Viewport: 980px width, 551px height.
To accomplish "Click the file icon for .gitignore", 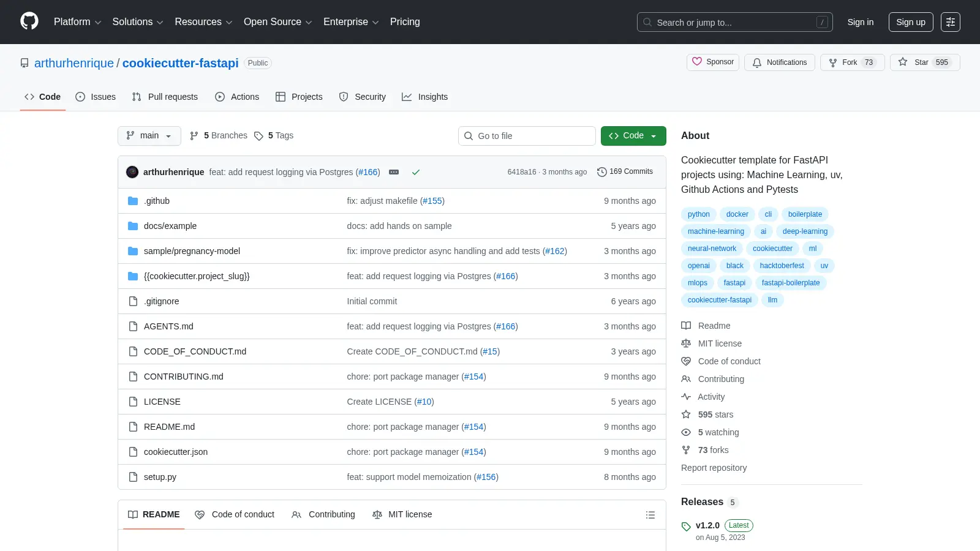I will 133,301.
